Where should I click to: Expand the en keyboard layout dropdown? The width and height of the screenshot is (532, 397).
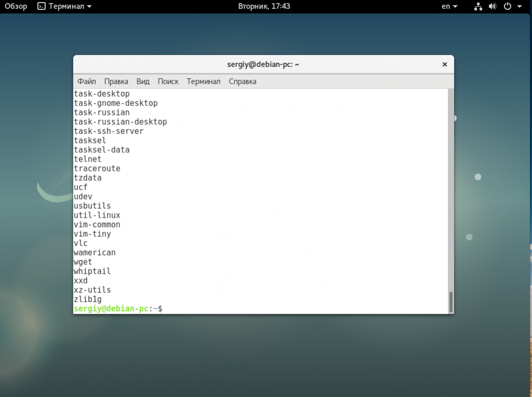pos(449,6)
